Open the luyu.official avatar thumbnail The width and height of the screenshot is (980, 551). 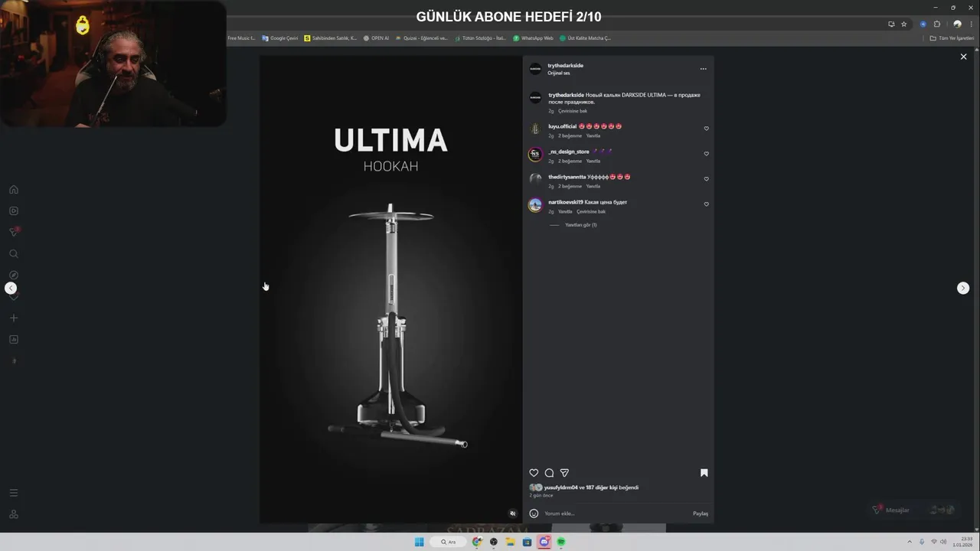point(535,129)
